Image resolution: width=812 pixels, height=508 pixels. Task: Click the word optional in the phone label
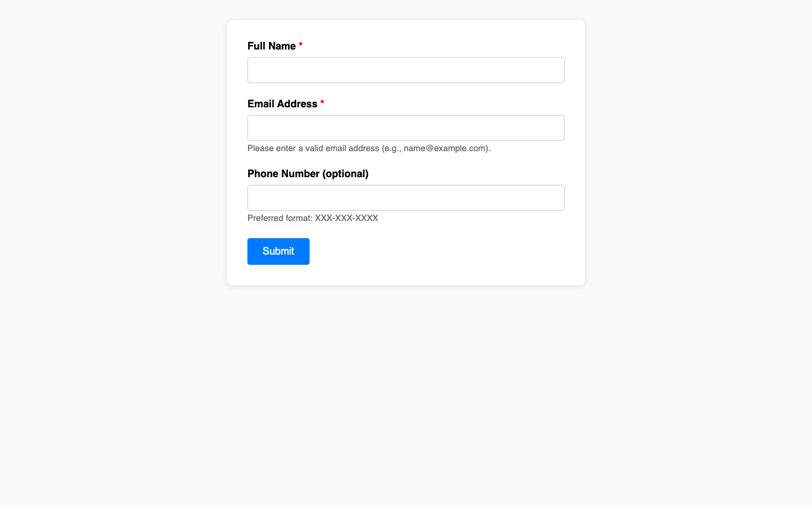pyautogui.click(x=347, y=173)
